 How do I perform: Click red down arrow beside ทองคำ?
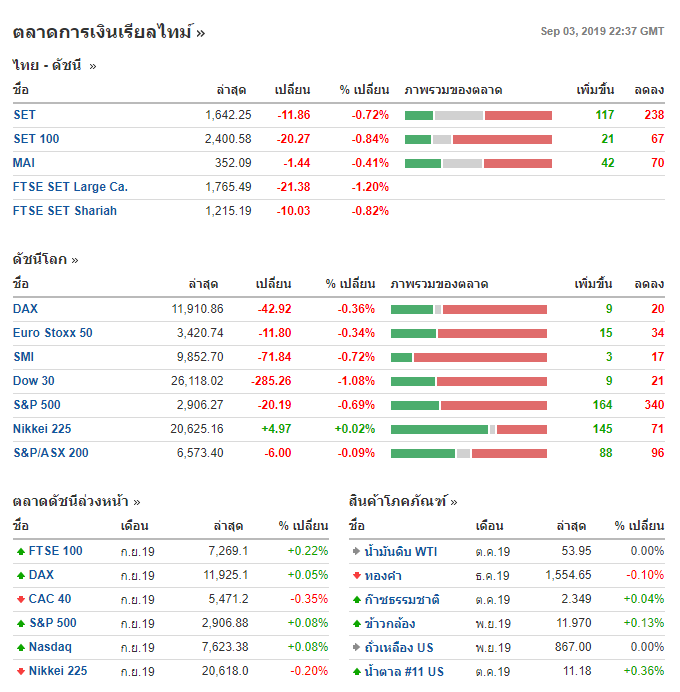coord(356,575)
